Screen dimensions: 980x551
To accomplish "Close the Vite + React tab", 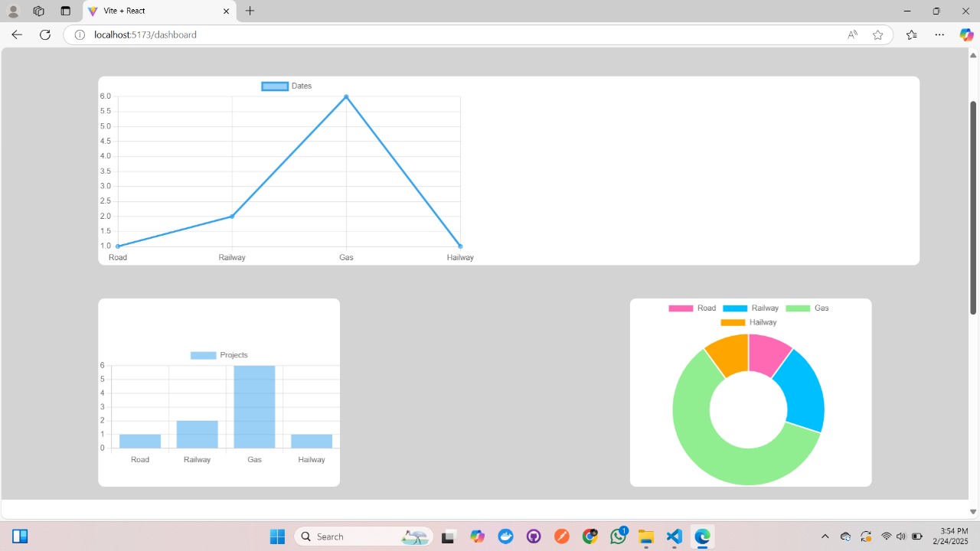I will click(227, 11).
